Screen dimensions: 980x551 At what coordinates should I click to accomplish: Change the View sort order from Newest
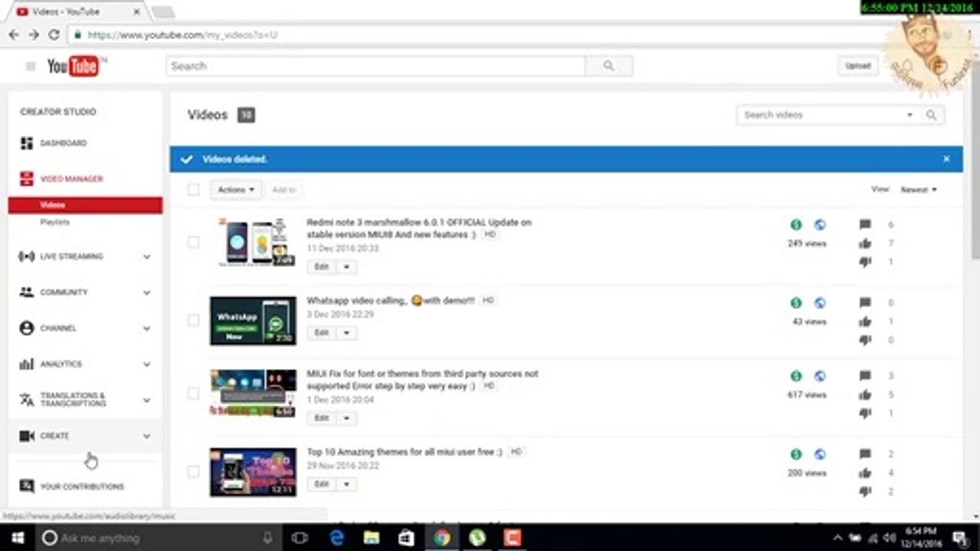pyautogui.click(x=919, y=190)
